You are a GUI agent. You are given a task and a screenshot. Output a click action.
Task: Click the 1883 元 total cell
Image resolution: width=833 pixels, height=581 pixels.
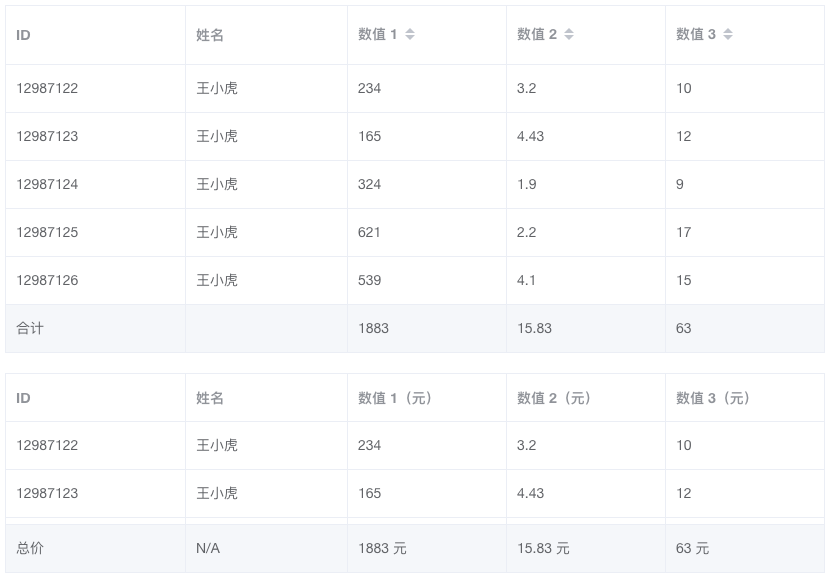pos(382,548)
